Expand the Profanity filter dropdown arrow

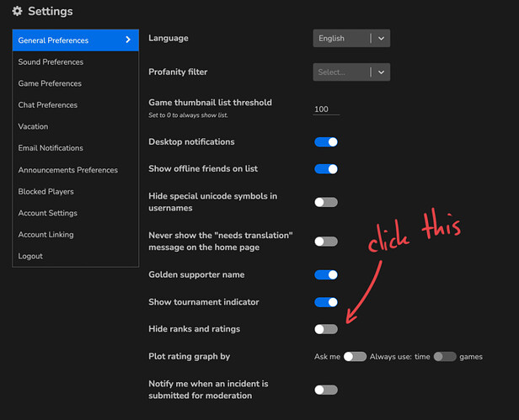click(381, 72)
